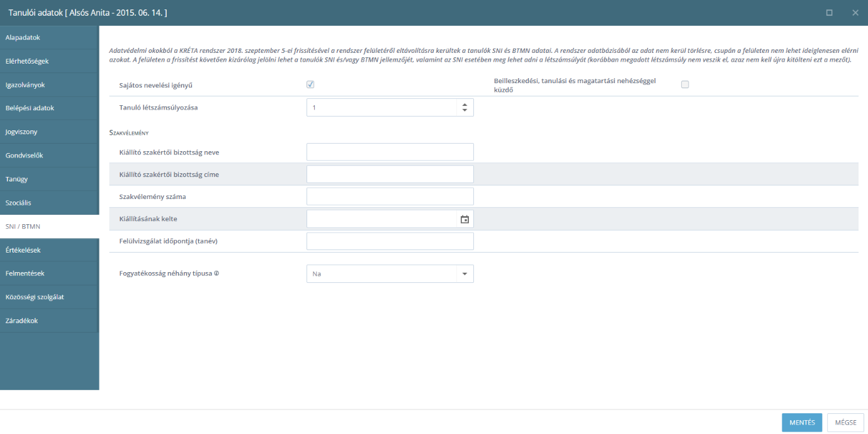This screenshot has height=434, width=868.
Task: Click info icon next to Fogyatékosság néhány típusa
Action: coord(217,274)
